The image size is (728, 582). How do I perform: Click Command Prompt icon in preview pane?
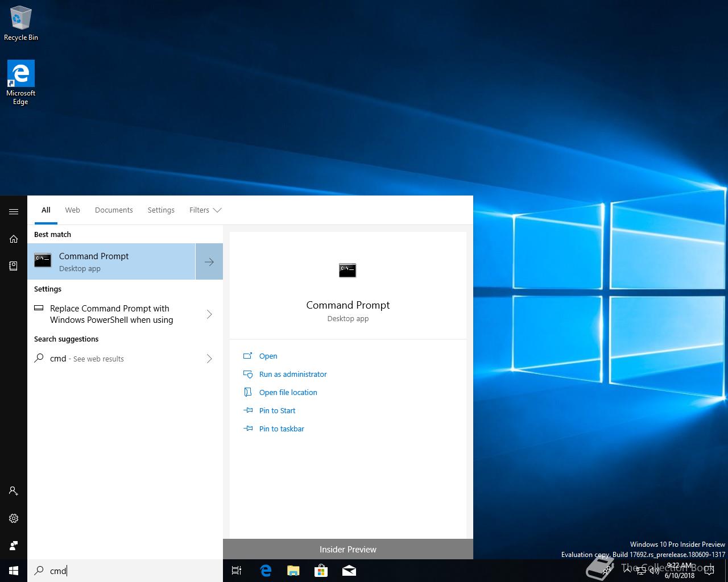pos(348,271)
